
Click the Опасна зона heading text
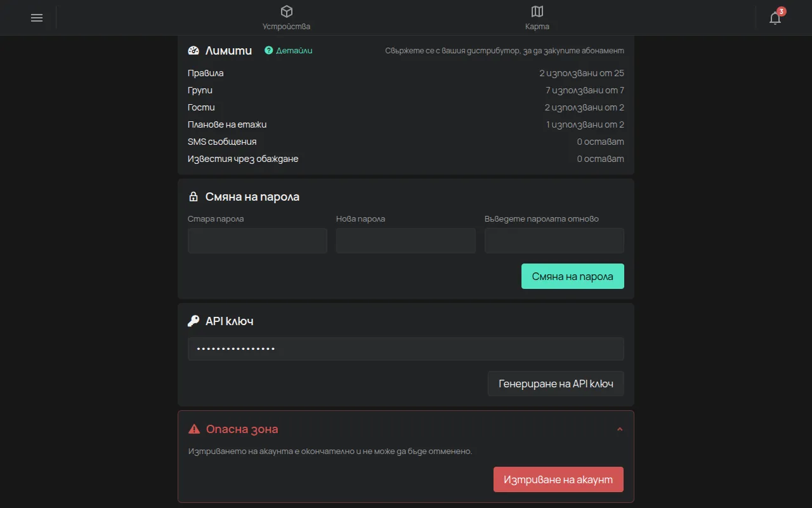[x=242, y=429]
